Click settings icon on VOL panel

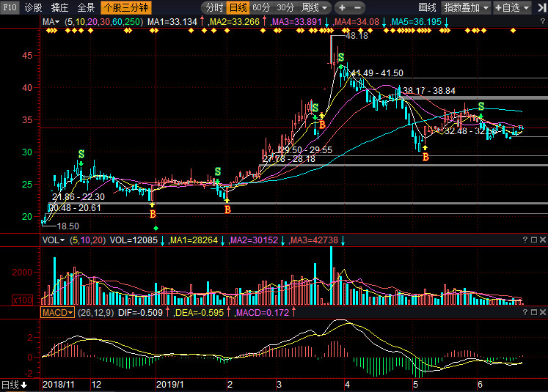533,240
